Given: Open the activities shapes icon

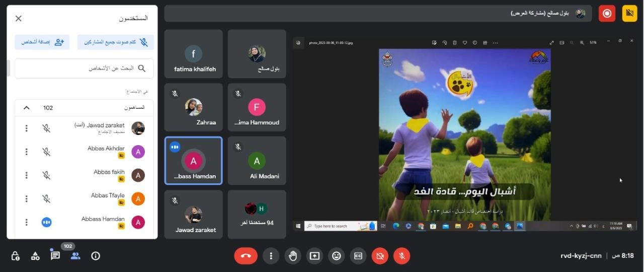Looking at the screenshot, I should [35, 256].
